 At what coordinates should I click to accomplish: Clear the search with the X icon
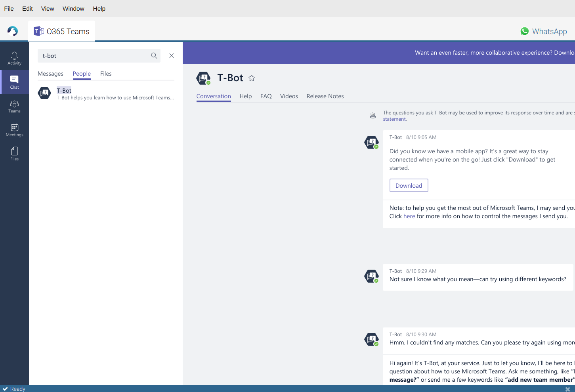[x=172, y=56]
